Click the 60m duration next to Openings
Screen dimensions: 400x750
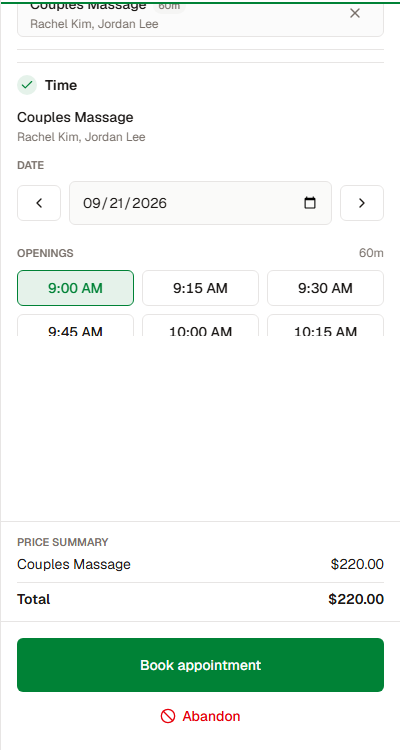pos(371,253)
